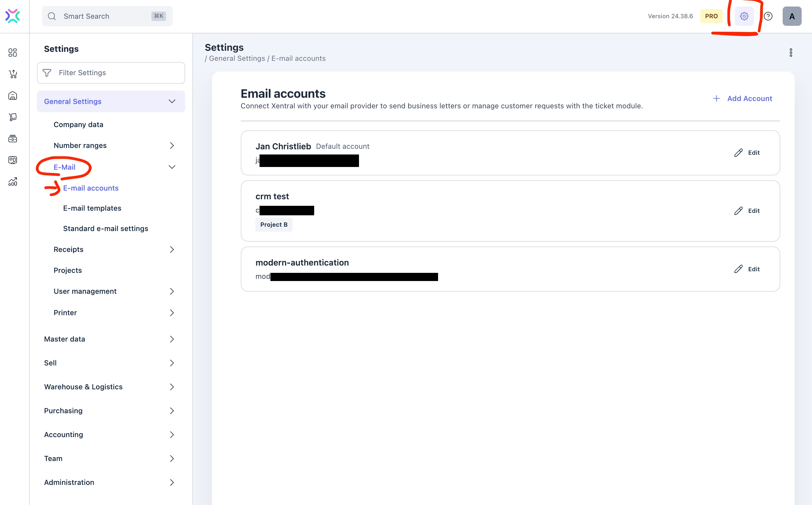Expand the Warehouse & Logistics section
The height and width of the screenshot is (505, 812).
pyautogui.click(x=111, y=387)
